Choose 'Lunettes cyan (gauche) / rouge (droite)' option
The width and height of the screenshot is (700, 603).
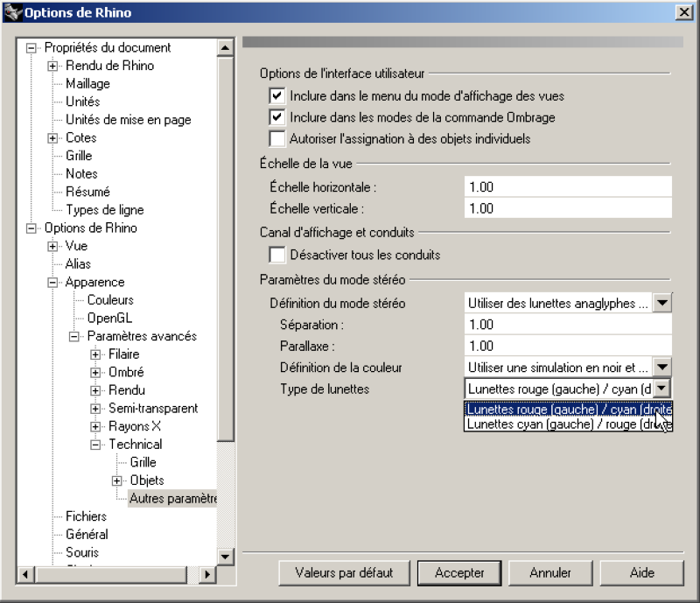(x=568, y=424)
